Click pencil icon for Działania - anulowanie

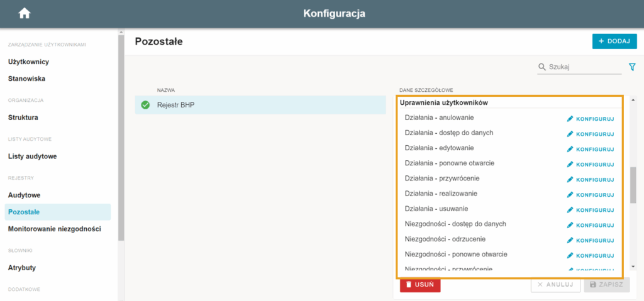[570, 119]
